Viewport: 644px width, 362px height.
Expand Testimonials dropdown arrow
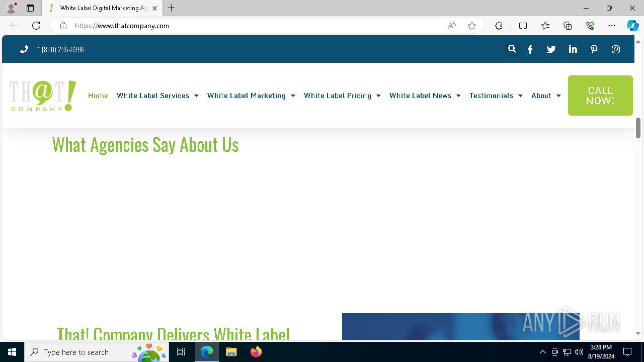520,96
